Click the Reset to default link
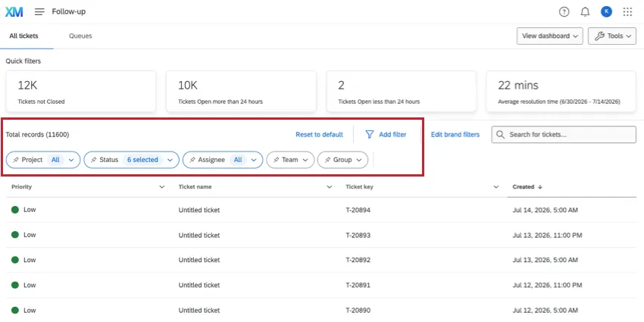Image resolution: width=644 pixels, height=322 pixels. point(319,134)
